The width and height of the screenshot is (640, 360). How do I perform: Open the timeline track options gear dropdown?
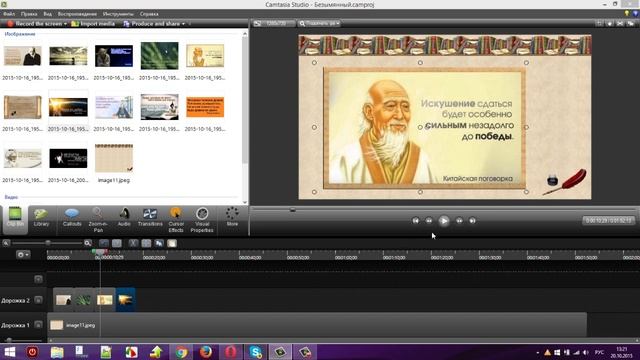(23, 255)
